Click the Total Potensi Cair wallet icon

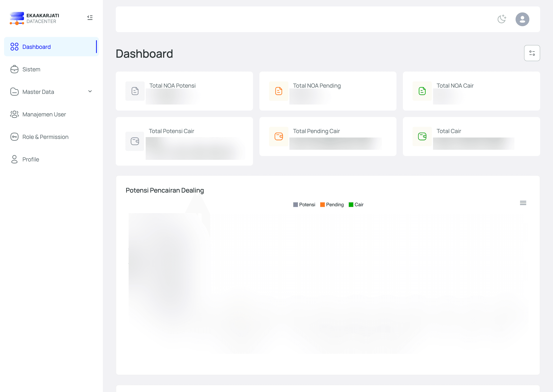coord(135,141)
